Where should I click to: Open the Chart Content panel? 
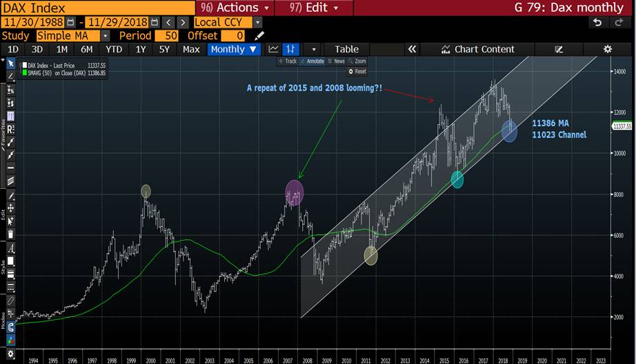477,49
